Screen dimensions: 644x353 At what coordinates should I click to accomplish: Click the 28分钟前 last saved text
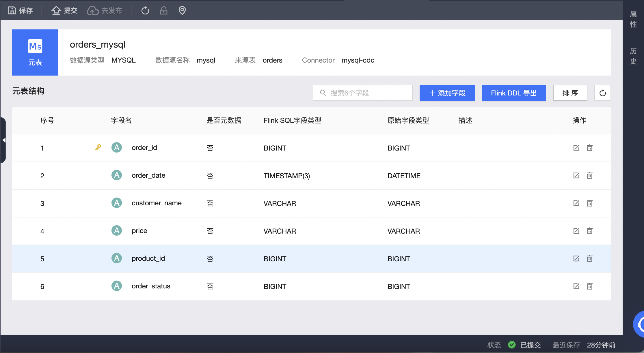[601, 345]
